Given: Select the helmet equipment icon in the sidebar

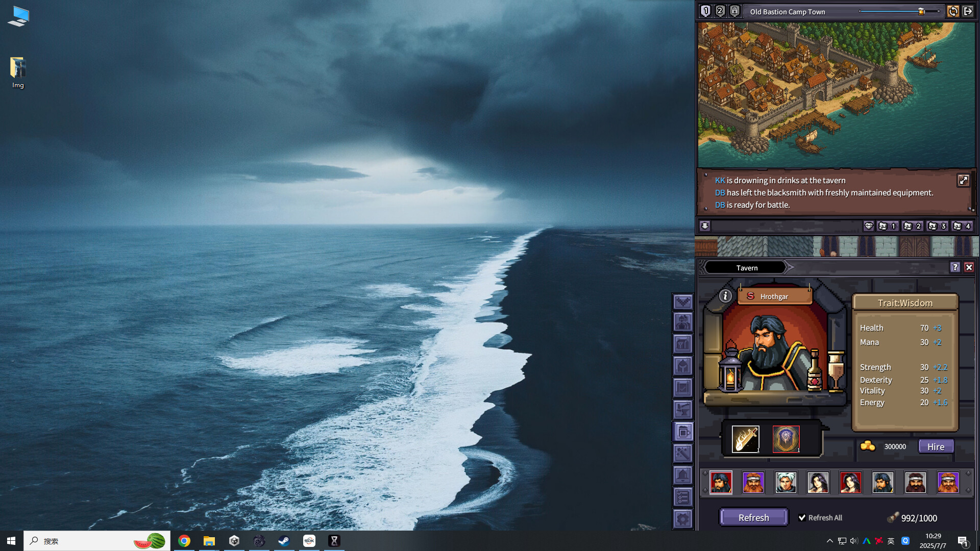Looking at the screenshot, I should coord(683,365).
